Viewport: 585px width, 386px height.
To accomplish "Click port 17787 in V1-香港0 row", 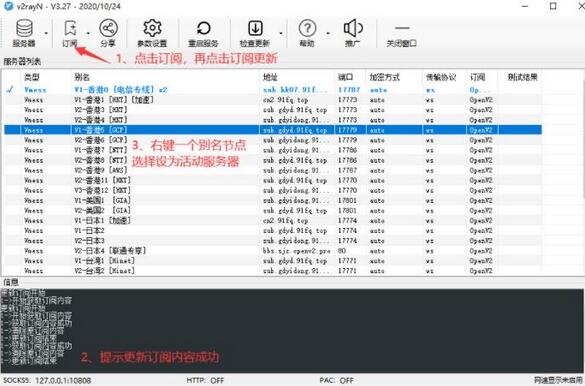I will (349, 90).
